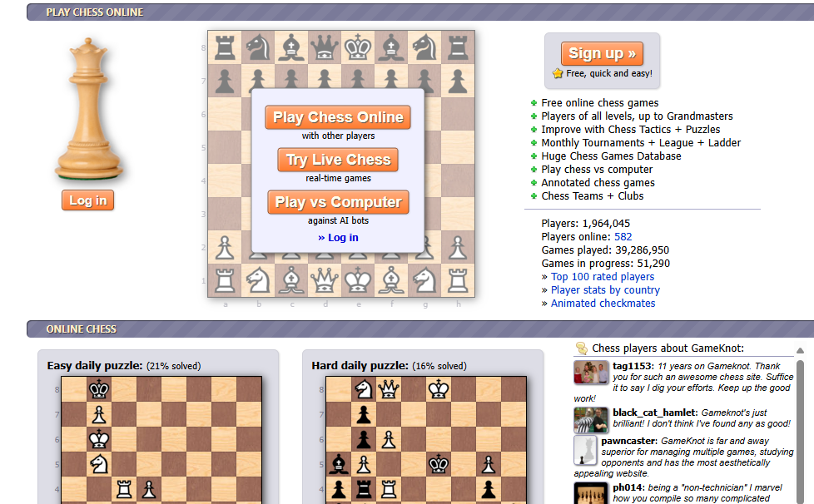Click the black king on the main chess board
This screenshot has height=504, width=814.
[x=358, y=47]
